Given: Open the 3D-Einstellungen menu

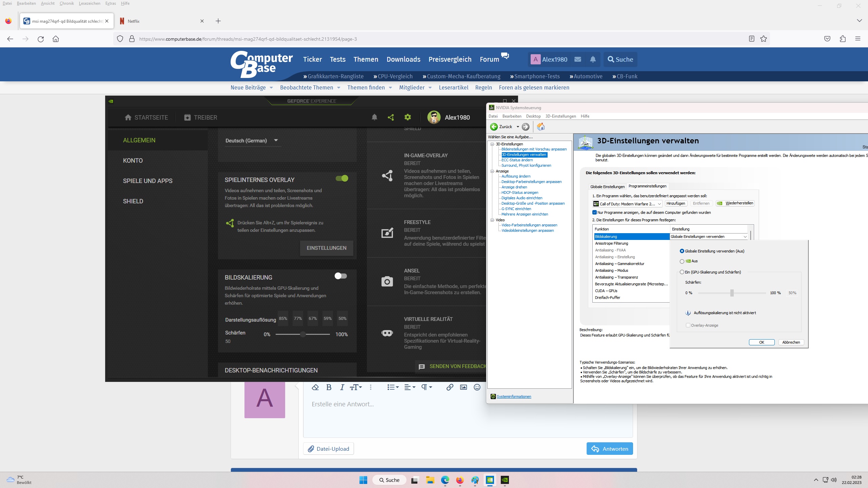Looking at the screenshot, I should [560, 116].
